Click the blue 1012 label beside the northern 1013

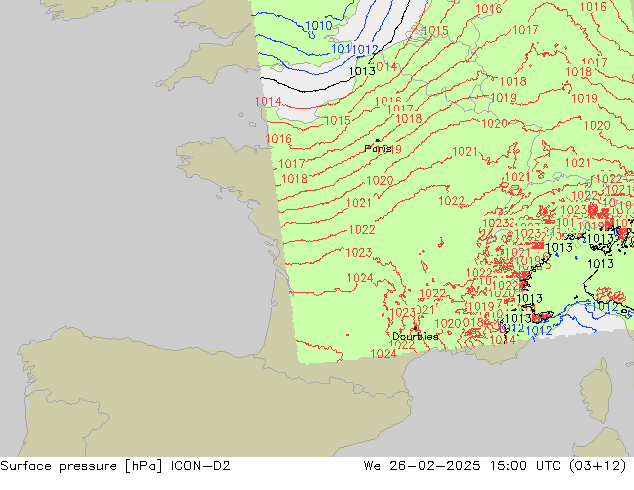coord(365,50)
